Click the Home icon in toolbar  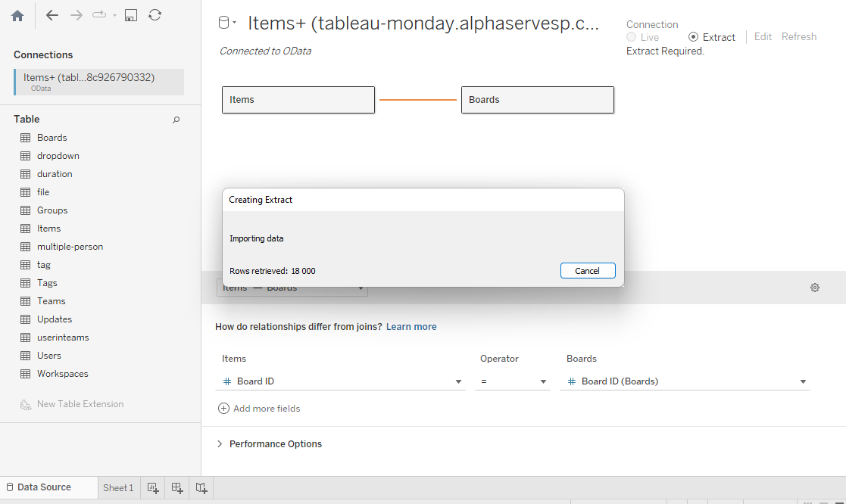[17, 15]
